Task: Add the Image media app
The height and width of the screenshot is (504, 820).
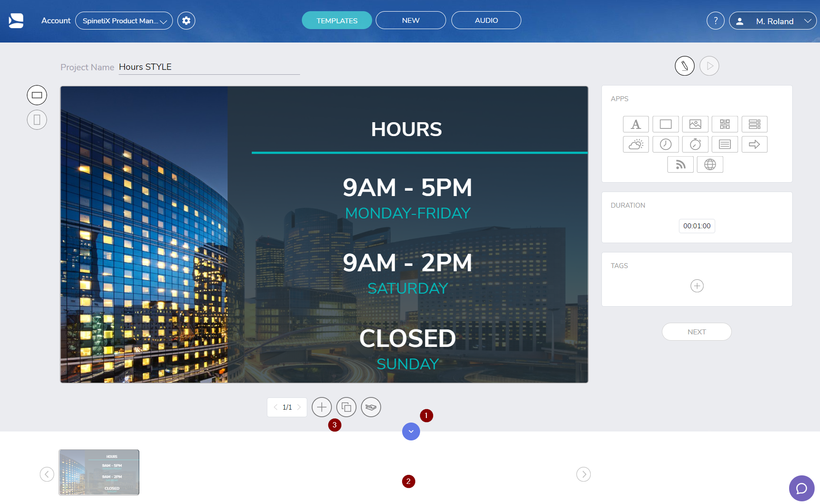Action: coord(695,124)
